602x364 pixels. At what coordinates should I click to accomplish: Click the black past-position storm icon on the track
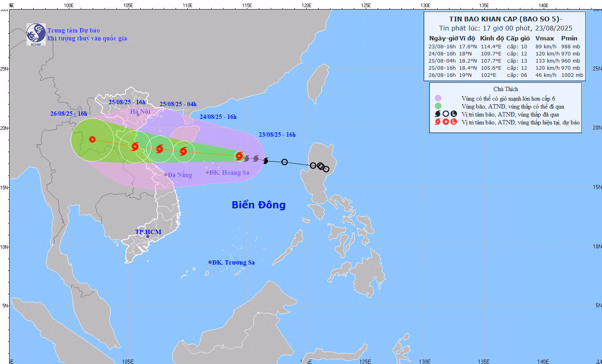266,160
